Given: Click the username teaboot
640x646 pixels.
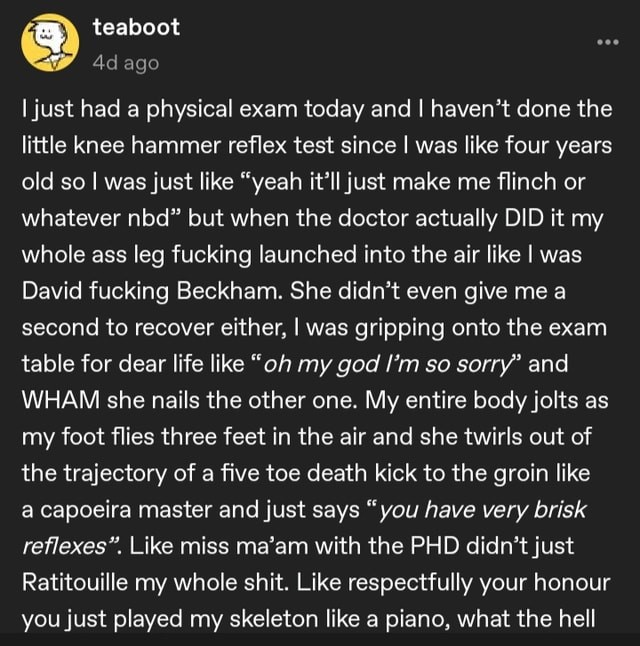Looking at the screenshot, I should click(x=136, y=28).
